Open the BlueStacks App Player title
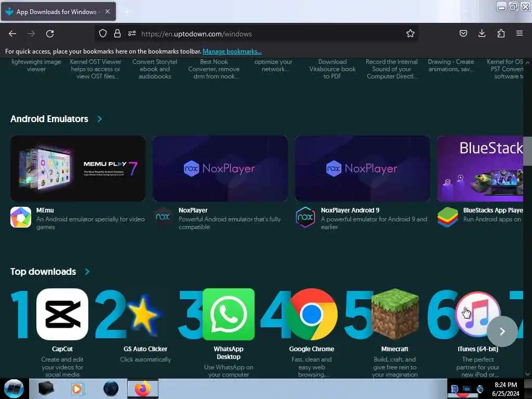This screenshot has height=399, width=532. coord(493,210)
